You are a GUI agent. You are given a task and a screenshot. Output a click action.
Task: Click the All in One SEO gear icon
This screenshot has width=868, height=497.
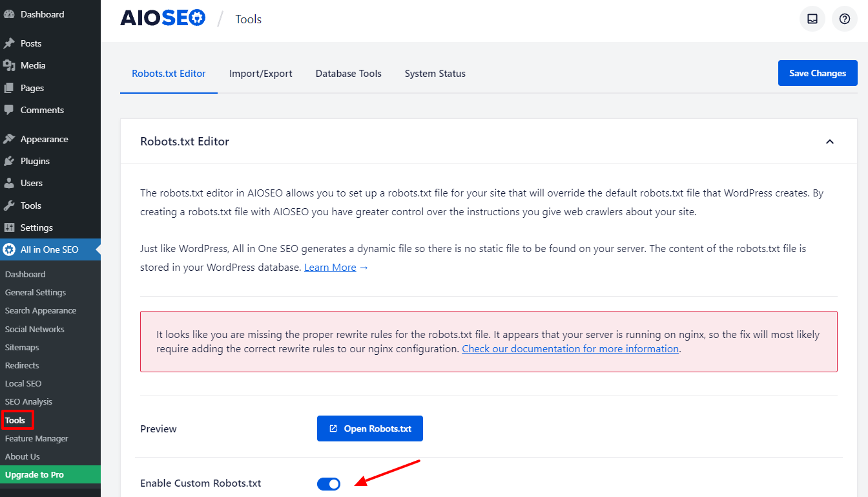[9, 249]
